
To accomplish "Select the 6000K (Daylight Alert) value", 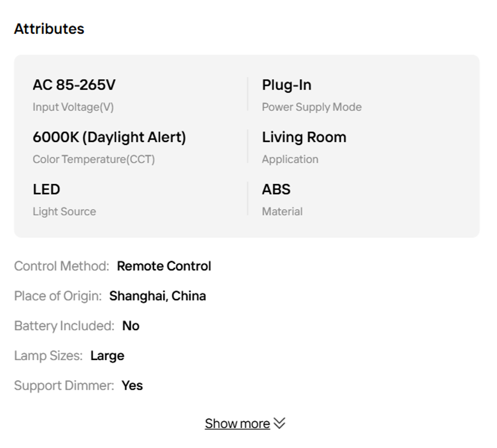I will [109, 137].
